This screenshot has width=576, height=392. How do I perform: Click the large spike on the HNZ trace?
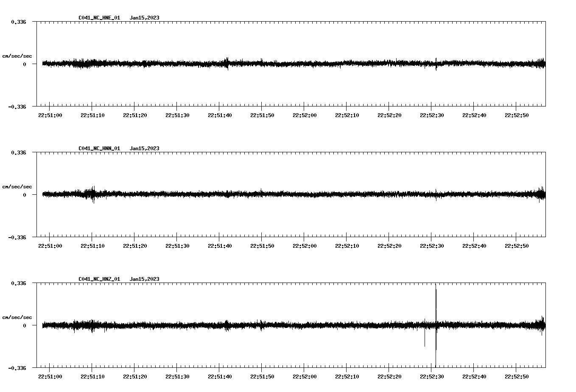[436, 325]
